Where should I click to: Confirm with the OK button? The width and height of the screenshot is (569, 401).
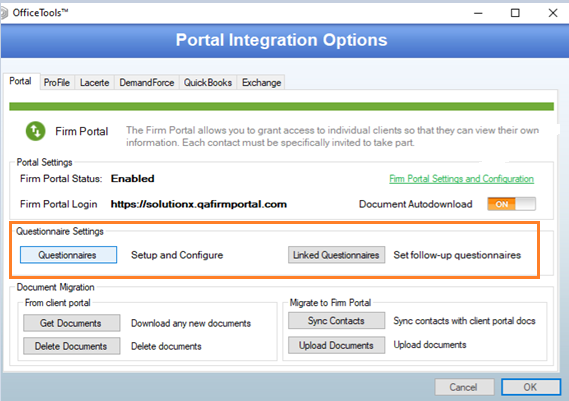[x=531, y=387]
